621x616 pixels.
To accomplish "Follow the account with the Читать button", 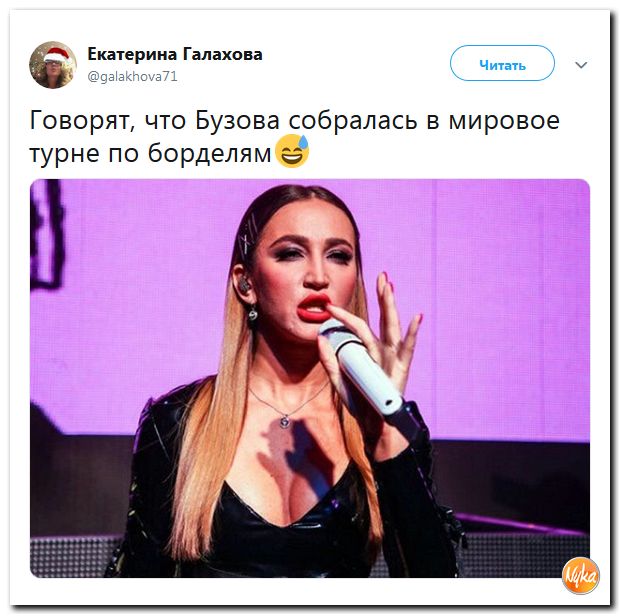I will click(x=502, y=63).
